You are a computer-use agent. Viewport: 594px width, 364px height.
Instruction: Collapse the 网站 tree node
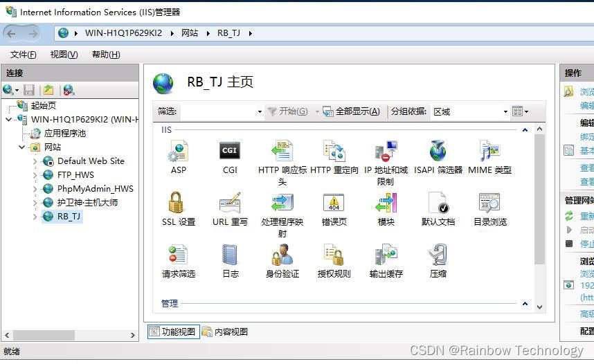pos(22,147)
